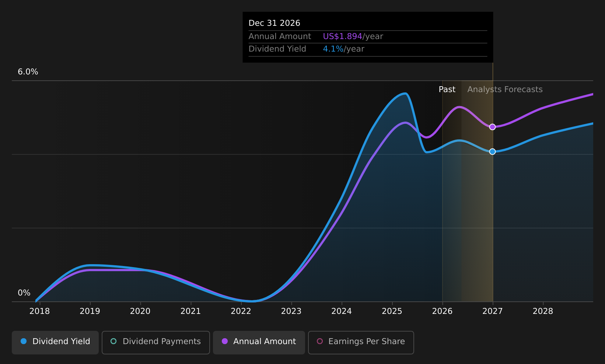Click the Dec 31 2026 tooltip date
The width and height of the screenshot is (605, 364).
274,23
